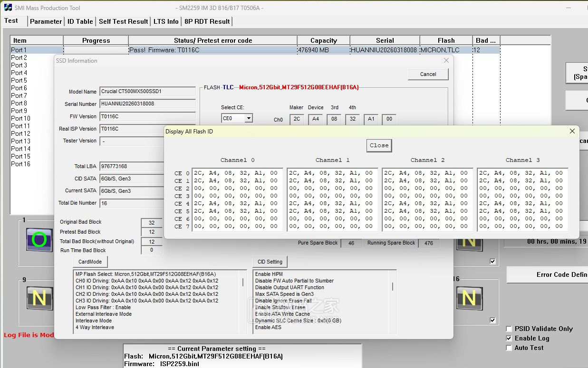
Task: Click the Run Time Bad Block value 0
Action: point(152,250)
